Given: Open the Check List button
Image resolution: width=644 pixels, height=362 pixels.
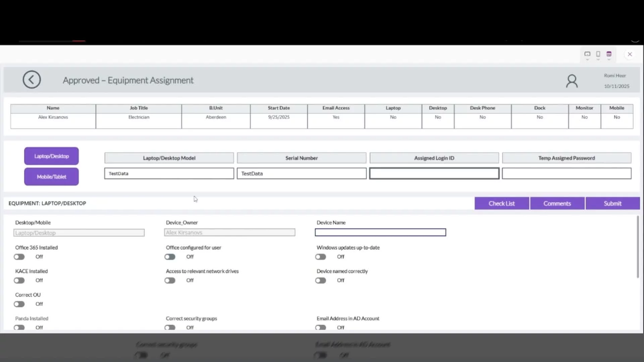Looking at the screenshot, I should (x=501, y=203).
